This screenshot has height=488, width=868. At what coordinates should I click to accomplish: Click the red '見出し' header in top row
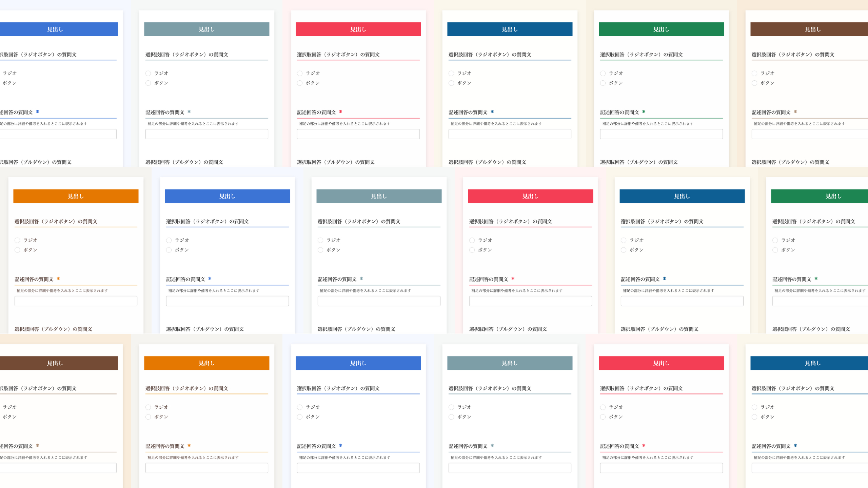coord(358,29)
